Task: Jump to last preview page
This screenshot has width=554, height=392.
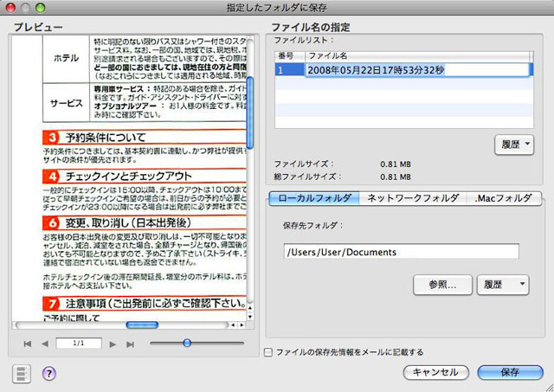Action: pyautogui.click(x=130, y=344)
